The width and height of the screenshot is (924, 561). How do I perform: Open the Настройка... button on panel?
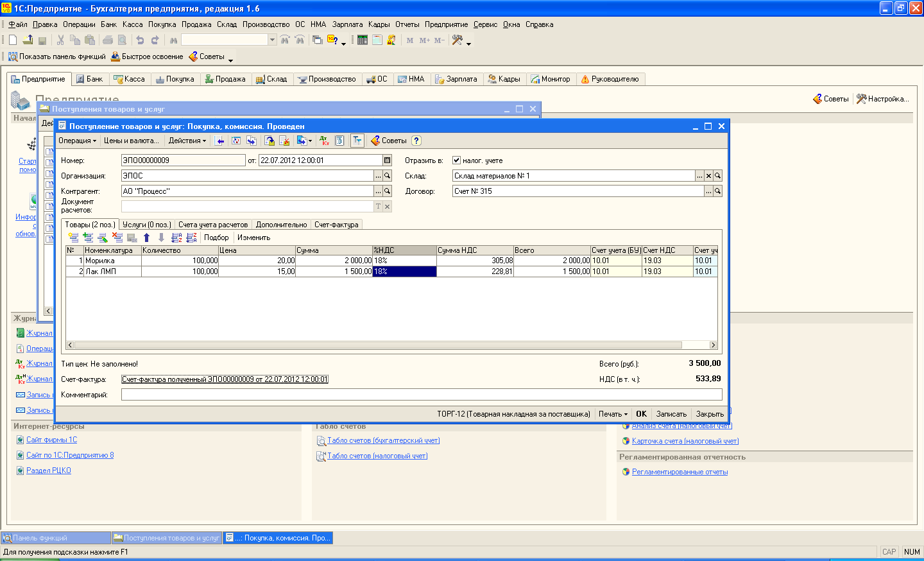click(883, 99)
